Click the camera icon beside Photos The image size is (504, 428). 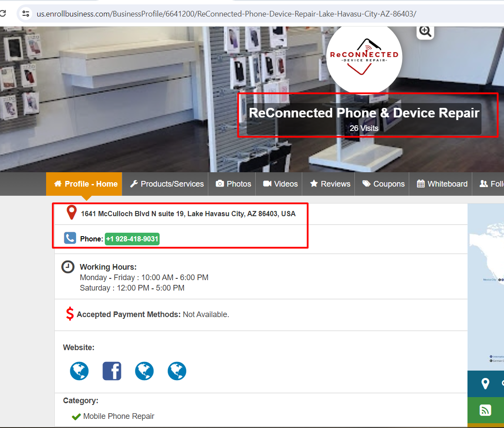click(220, 184)
